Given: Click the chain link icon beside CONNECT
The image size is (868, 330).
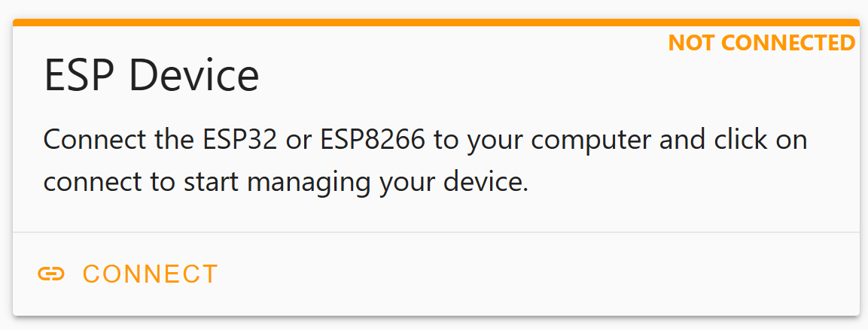Looking at the screenshot, I should coord(51,274).
